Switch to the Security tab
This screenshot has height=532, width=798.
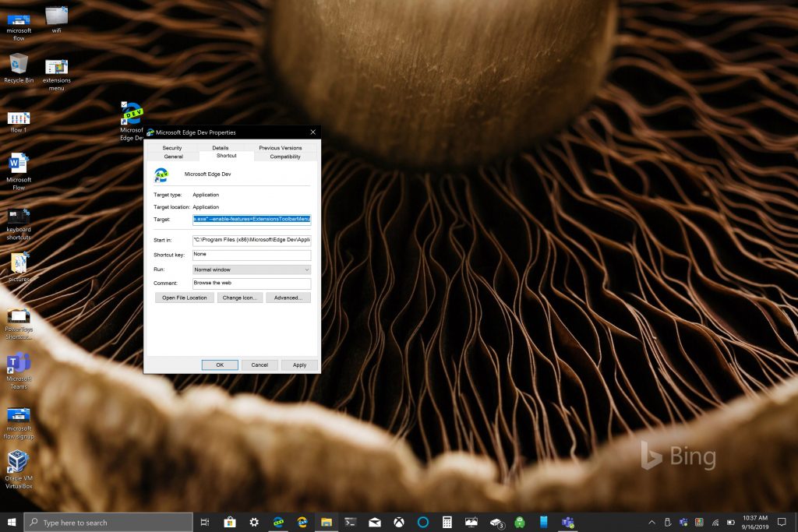pyautogui.click(x=172, y=146)
